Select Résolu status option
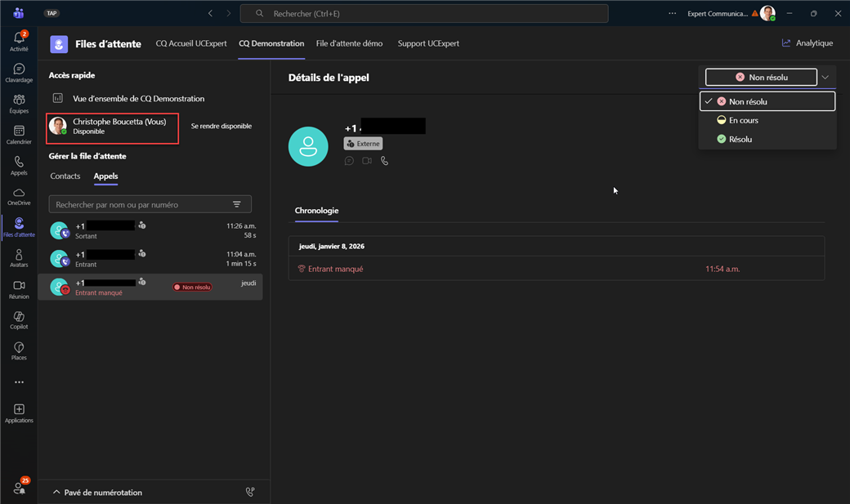The width and height of the screenshot is (850, 504). (x=740, y=139)
